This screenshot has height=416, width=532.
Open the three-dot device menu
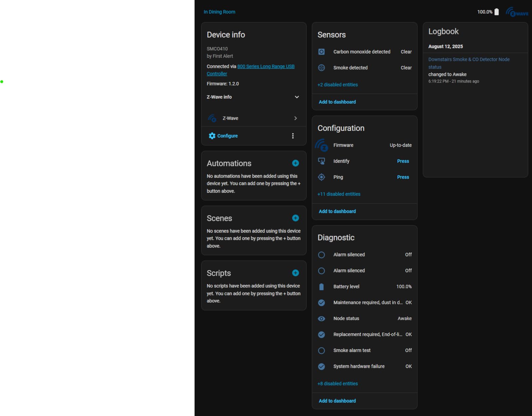tap(293, 136)
